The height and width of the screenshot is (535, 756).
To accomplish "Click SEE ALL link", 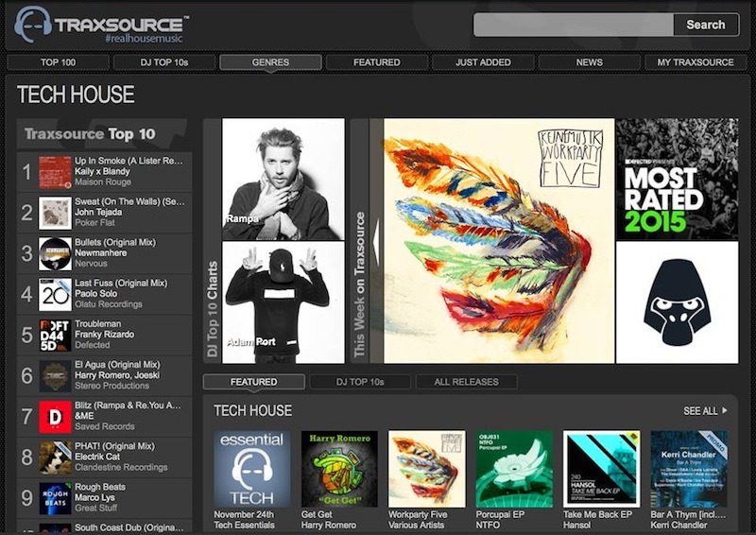I will (x=705, y=411).
